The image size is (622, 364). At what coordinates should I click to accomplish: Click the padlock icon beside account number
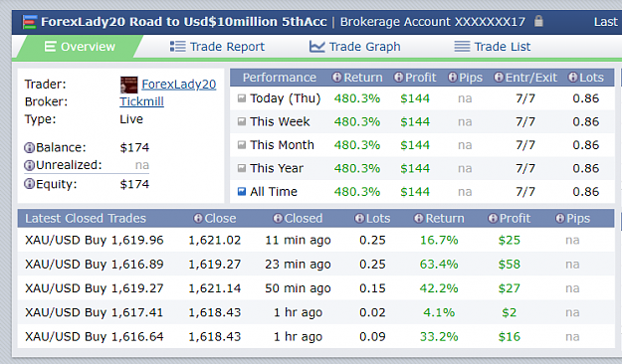pos(538,21)
